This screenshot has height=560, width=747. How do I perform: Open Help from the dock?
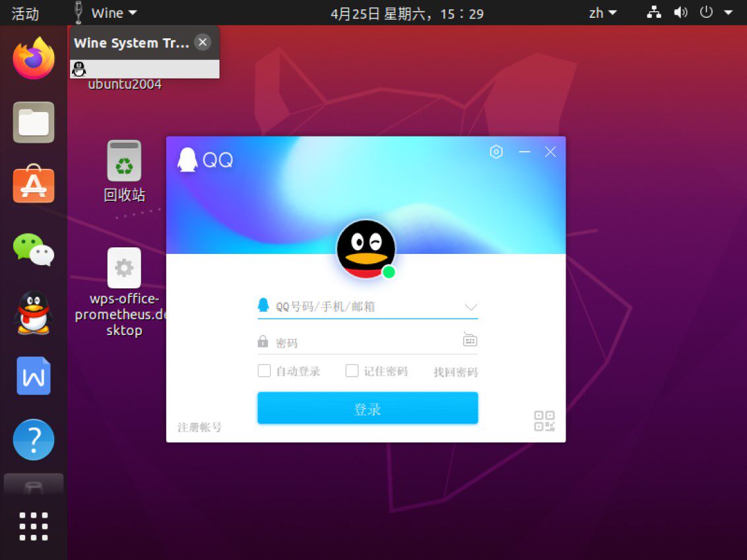tap(34, 439)
